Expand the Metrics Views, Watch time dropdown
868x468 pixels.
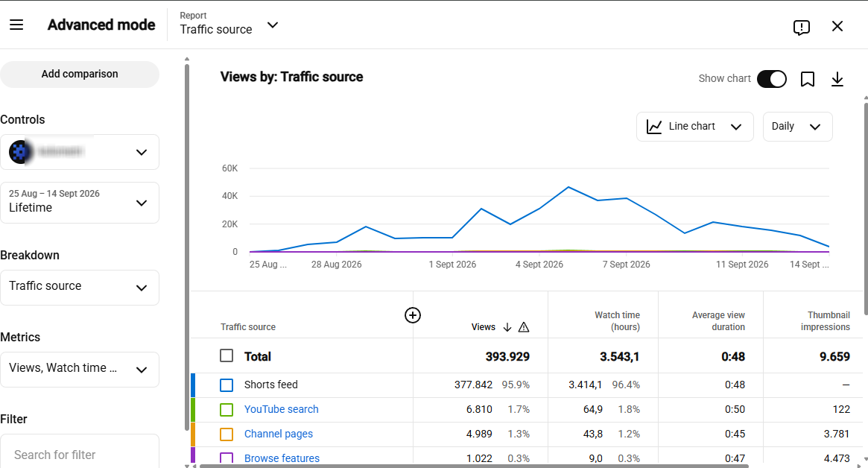80,370
